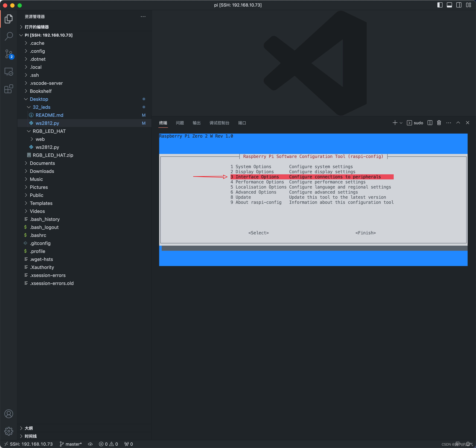Toggle the bottom panel layout icon
Image resolution: width=476 pixels, height=448 pixels.
pos(449,5)
